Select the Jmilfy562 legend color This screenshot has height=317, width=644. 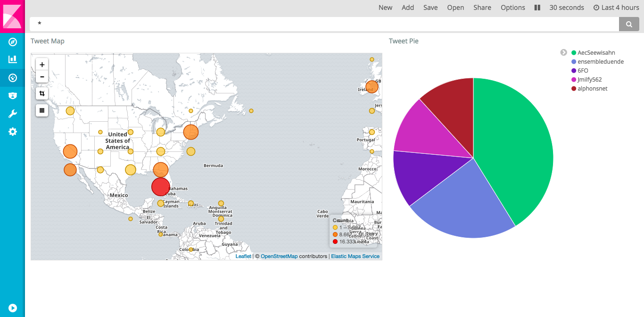574,80
